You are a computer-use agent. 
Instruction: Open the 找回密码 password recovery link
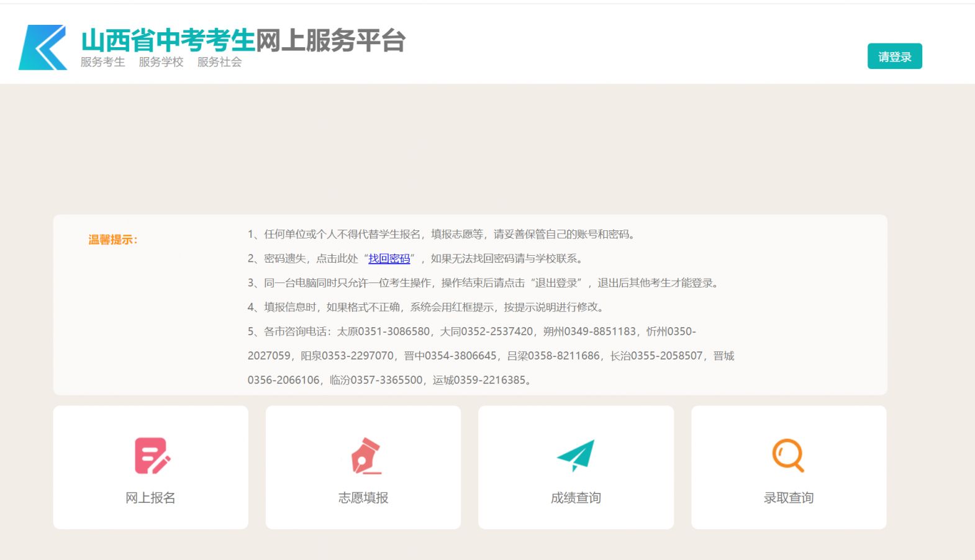tap(389, 258)
